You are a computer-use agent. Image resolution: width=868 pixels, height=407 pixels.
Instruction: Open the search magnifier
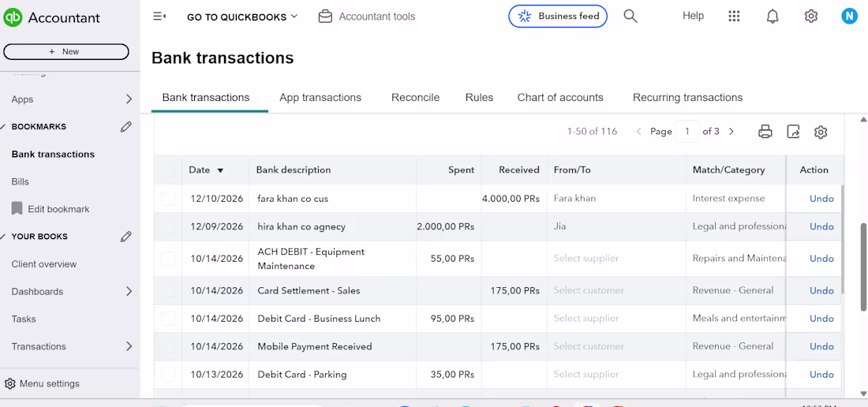click(630, 16)
